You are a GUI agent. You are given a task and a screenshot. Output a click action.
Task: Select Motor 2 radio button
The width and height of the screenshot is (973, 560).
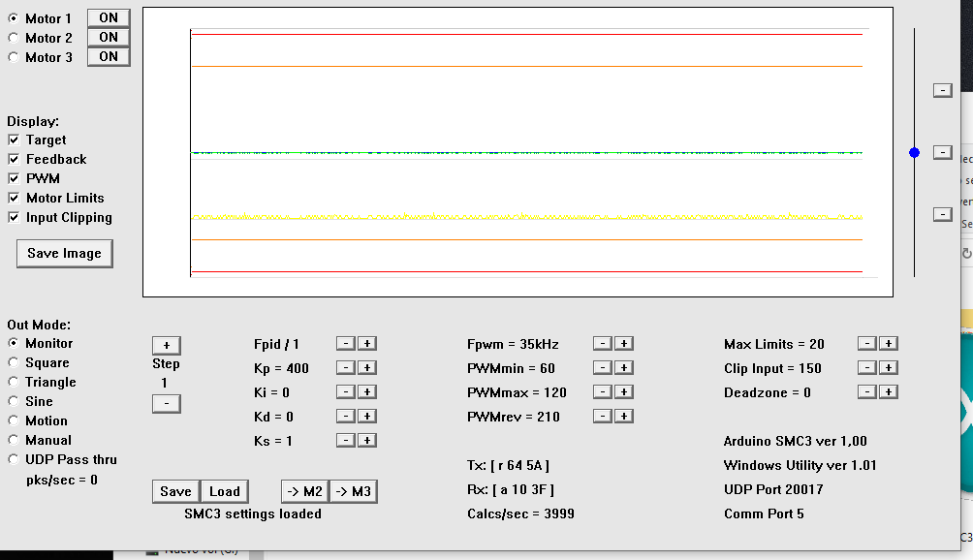[14, 38]
